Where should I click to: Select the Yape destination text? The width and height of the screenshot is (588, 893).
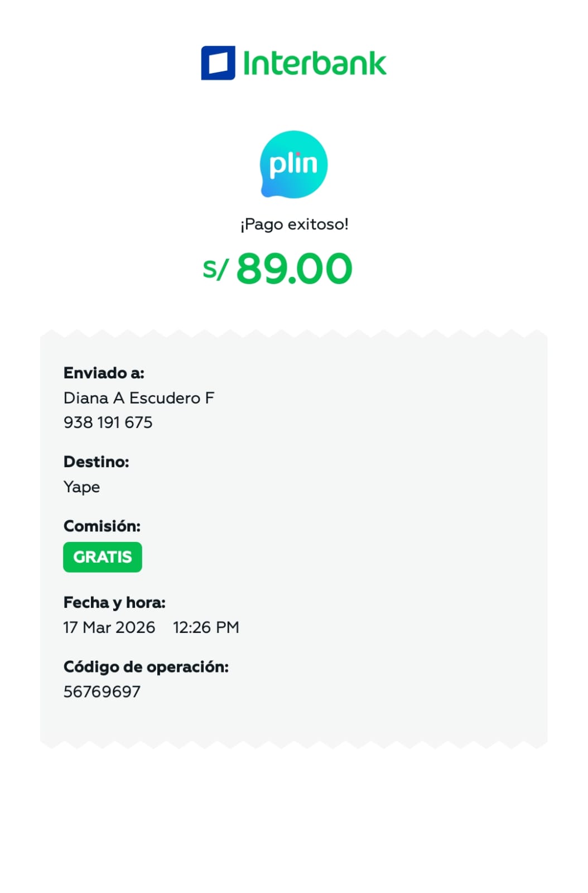click(x=82, y=487)
